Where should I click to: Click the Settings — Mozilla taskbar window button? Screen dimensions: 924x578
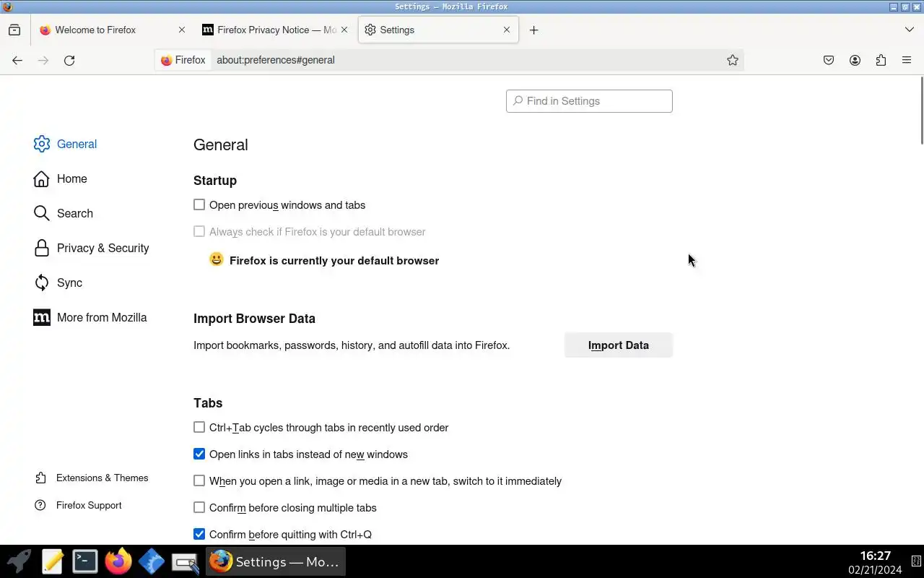[276, 561]
